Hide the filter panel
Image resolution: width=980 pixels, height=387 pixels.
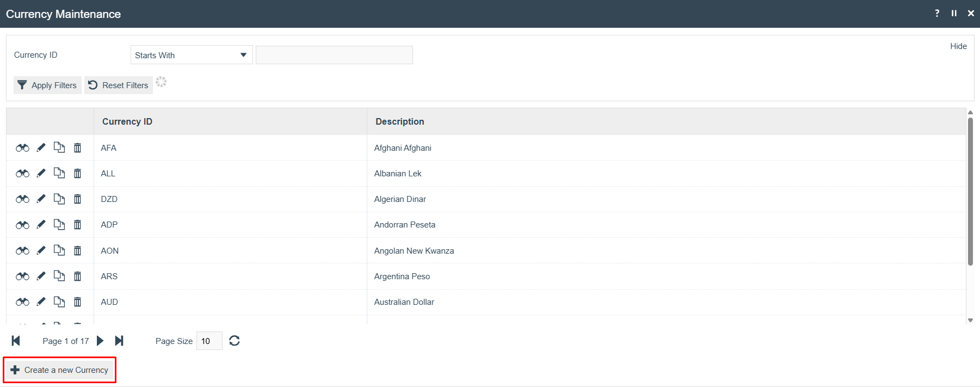pos(958,46)
